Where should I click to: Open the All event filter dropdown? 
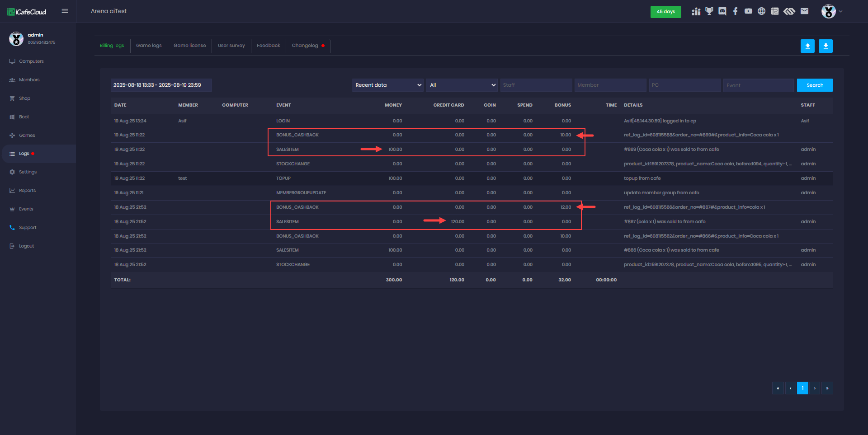tap(462, 85)
